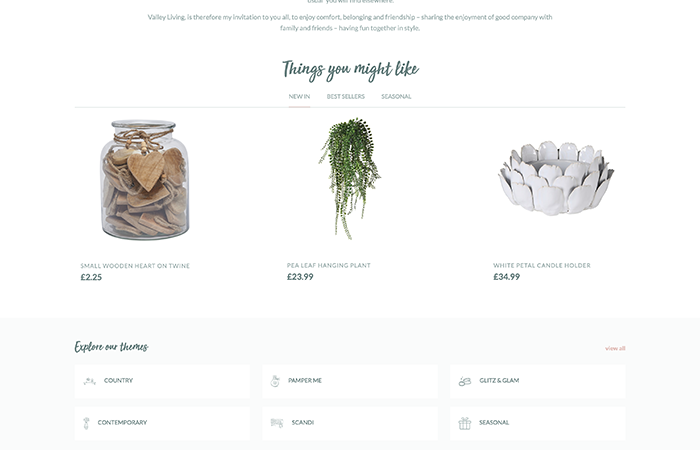Switch to the Best Sellers tab
Viewport: 700px width, 450px height.
pyautogui.click(x=346, y=96)
